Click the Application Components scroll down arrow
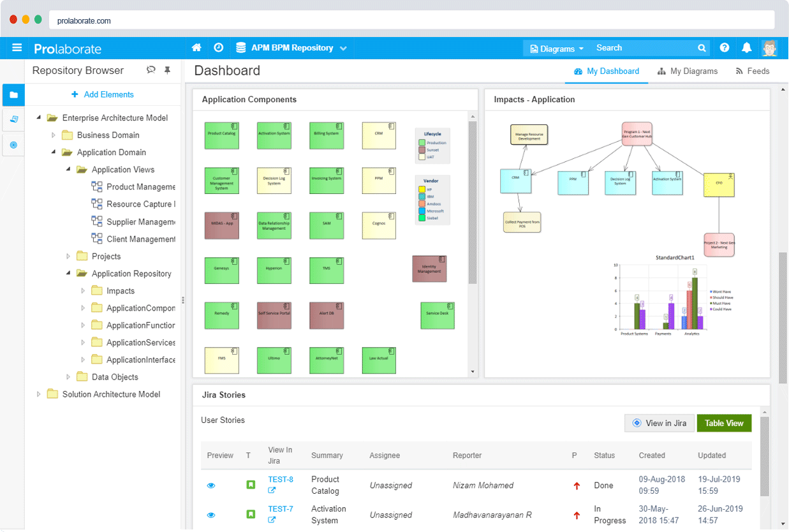This screenshot has height=532, width=789. pyautogui.click(x=473, y=371)
